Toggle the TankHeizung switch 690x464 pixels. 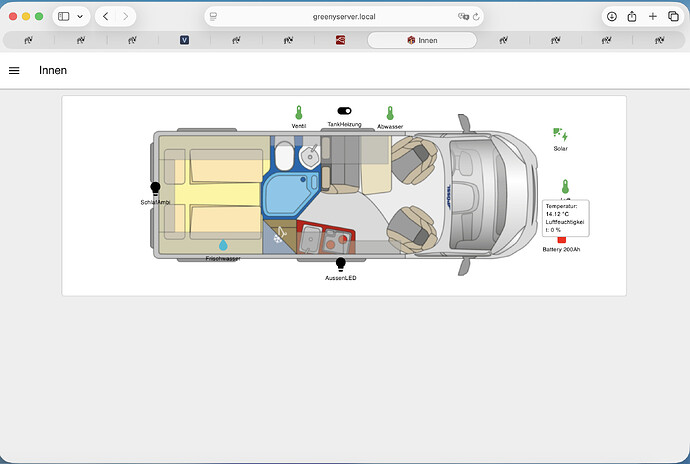tap(345, 111)
